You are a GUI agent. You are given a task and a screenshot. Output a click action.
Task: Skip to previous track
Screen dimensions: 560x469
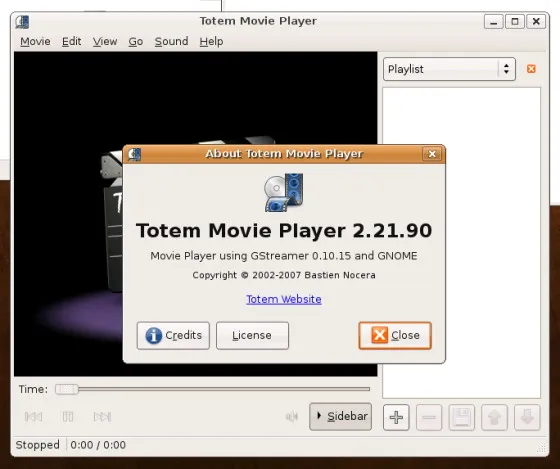pyautogui.click(x=34, y=417)
